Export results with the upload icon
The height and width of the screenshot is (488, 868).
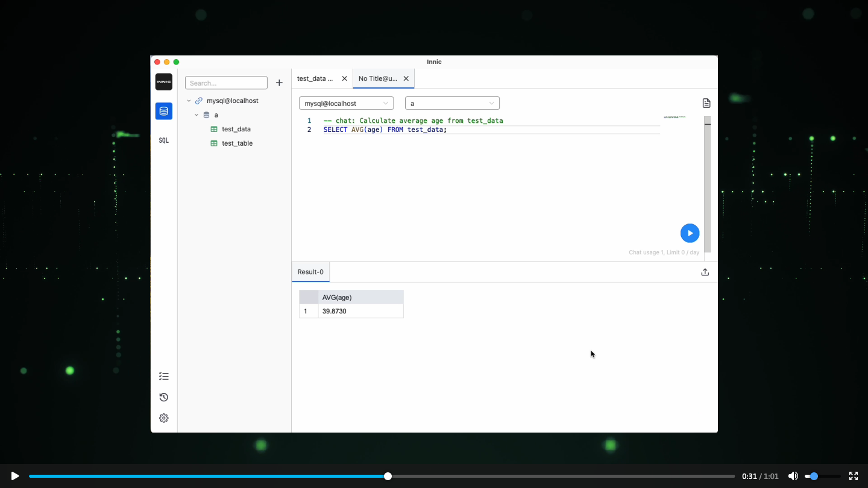705,272
